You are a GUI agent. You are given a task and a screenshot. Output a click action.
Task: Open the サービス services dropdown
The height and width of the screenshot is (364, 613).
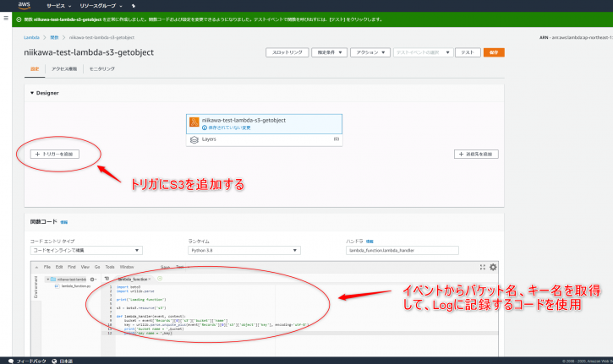[58, 6]
